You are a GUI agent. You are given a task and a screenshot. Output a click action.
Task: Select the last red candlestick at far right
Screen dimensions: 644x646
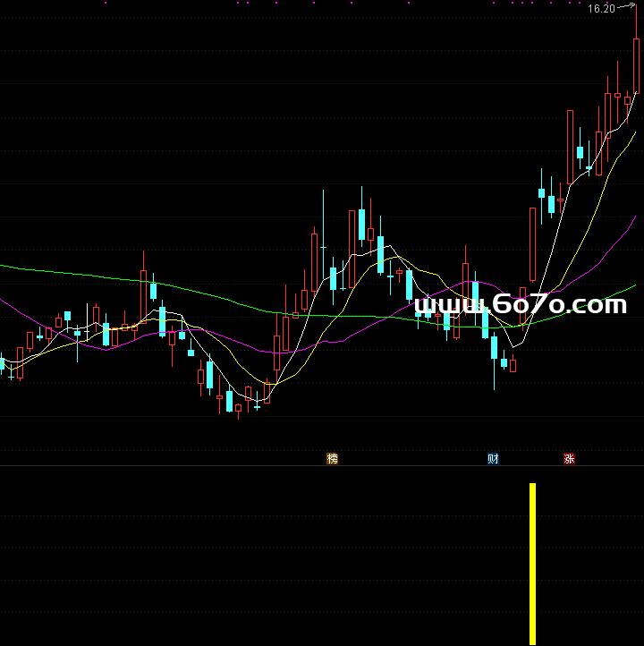tap(637, 66)
